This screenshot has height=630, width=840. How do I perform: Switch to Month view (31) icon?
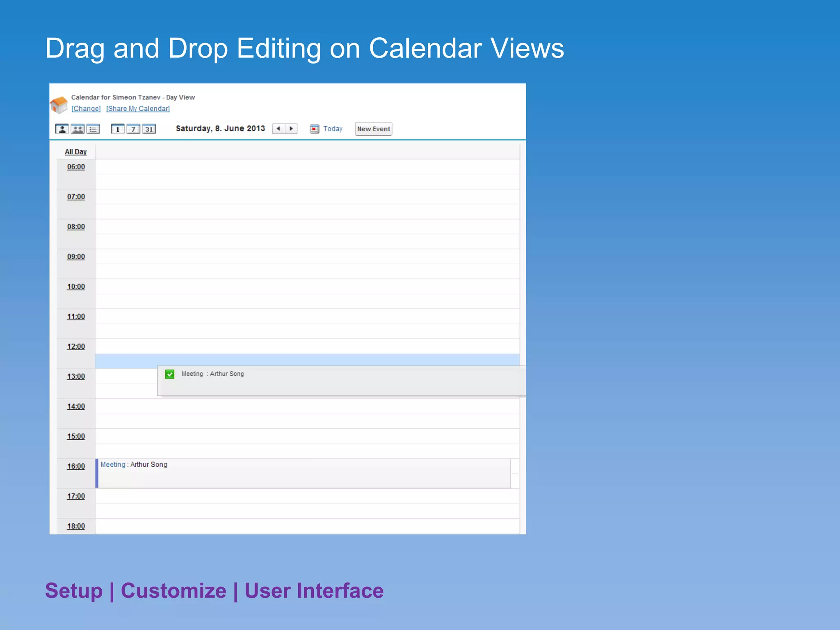[149, 129]
